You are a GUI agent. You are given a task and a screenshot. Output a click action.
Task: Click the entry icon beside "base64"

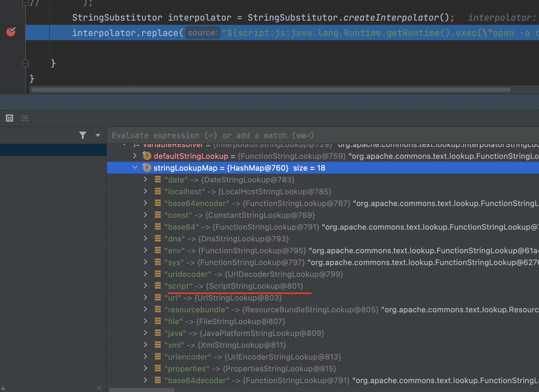point(158,226)
